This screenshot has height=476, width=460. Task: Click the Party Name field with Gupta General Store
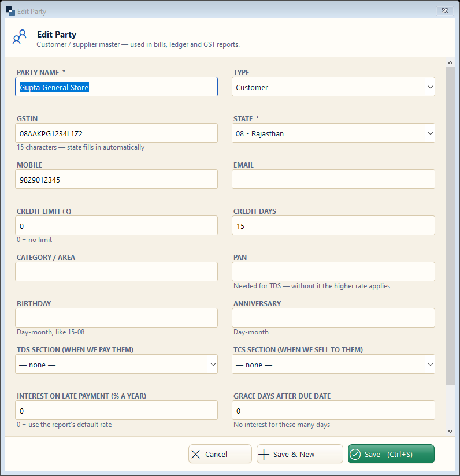point(116,87)
